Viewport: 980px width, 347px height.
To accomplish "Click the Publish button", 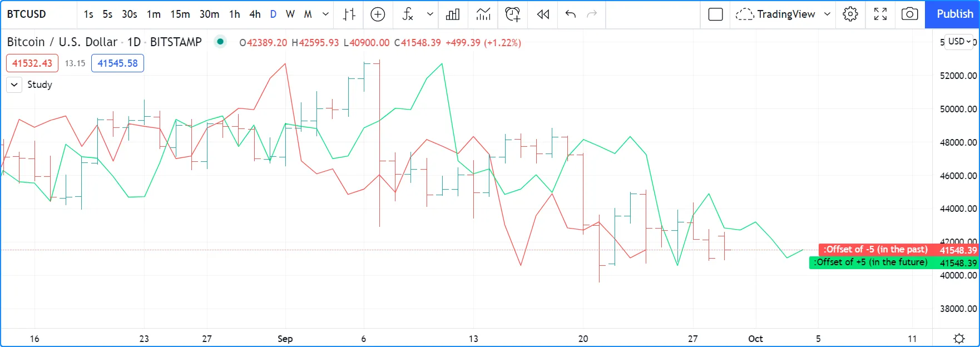I will pos(954,14).
